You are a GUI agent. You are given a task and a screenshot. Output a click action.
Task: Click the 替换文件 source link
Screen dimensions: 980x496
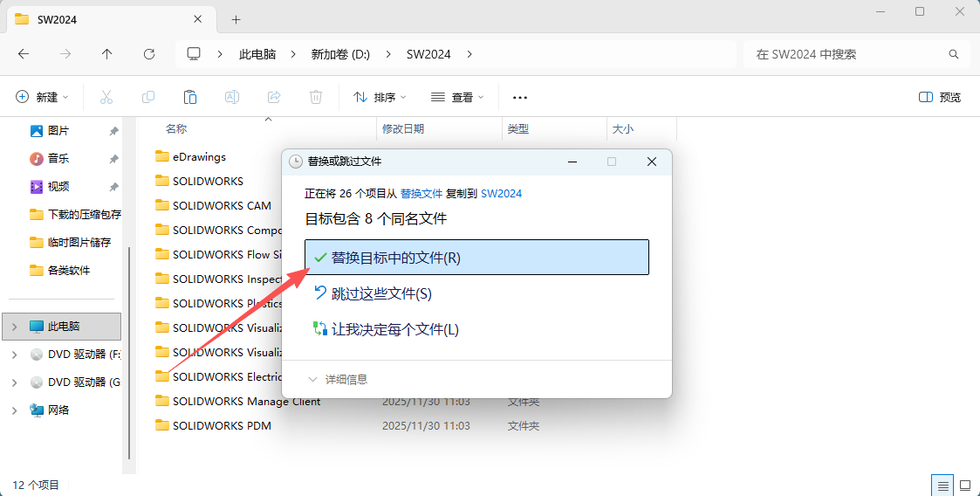tap(421, 193)
